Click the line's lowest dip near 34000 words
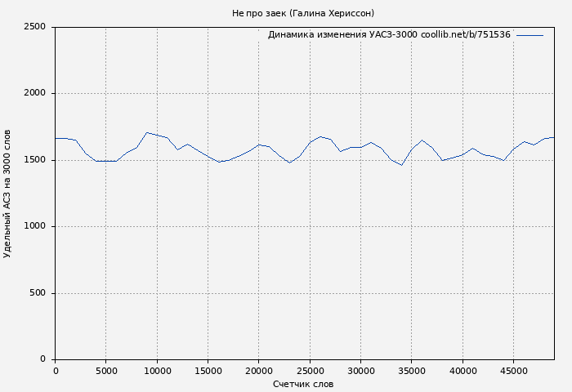This screenshot has width=572, height=392. coord(401,165)
